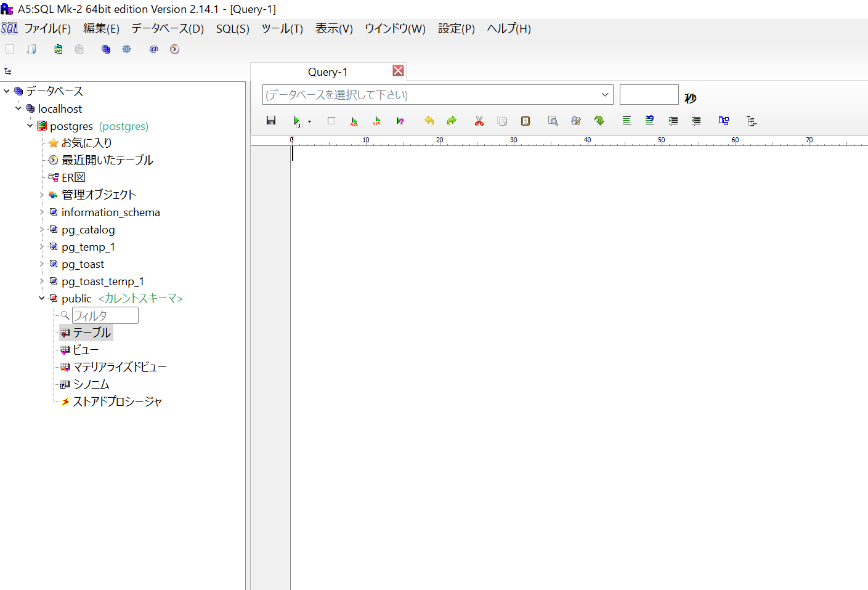868x590 pixels.
Task: Close the Query-1 tab with red X
Action: point(399,71)
